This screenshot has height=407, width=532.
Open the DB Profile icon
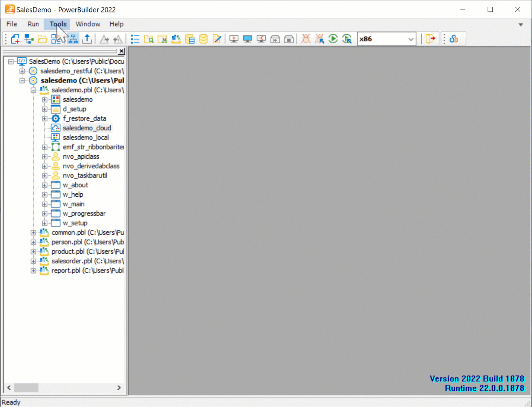tap(190, 39)
